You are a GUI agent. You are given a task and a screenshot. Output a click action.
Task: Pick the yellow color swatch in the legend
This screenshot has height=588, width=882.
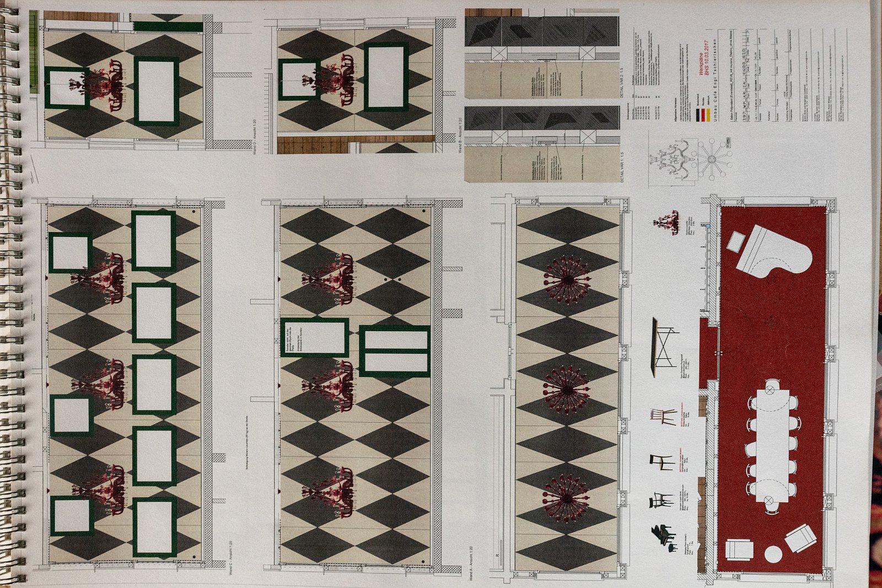pyautogui.click(x=708, y=116)
